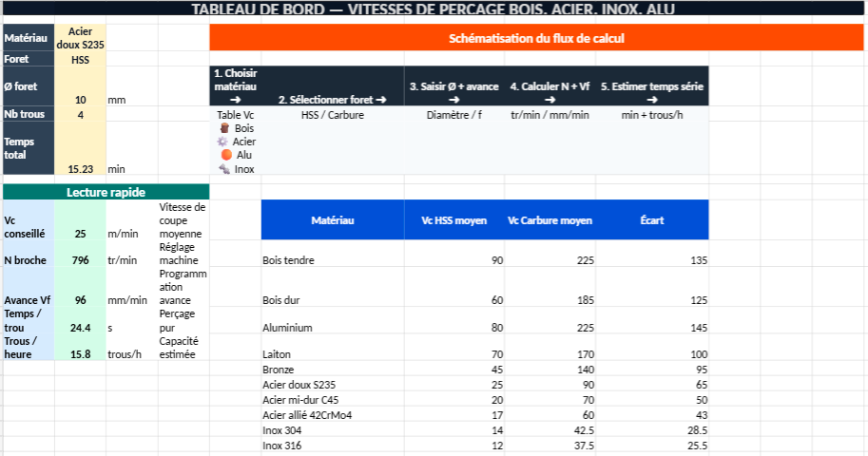The width and height of the screenshot is (868, 456).
Task: Click the 'Vitesse de coupe moyenne' description
Action: 183,219
